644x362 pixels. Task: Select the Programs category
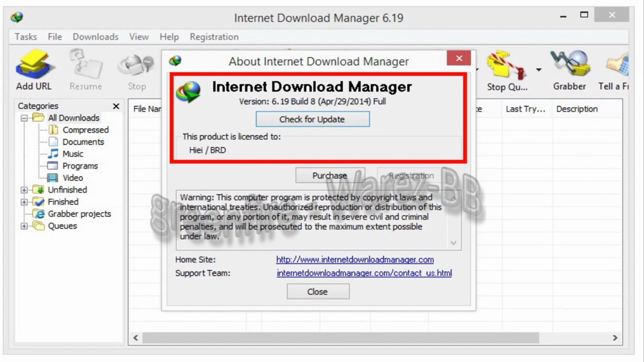[80, 166]
